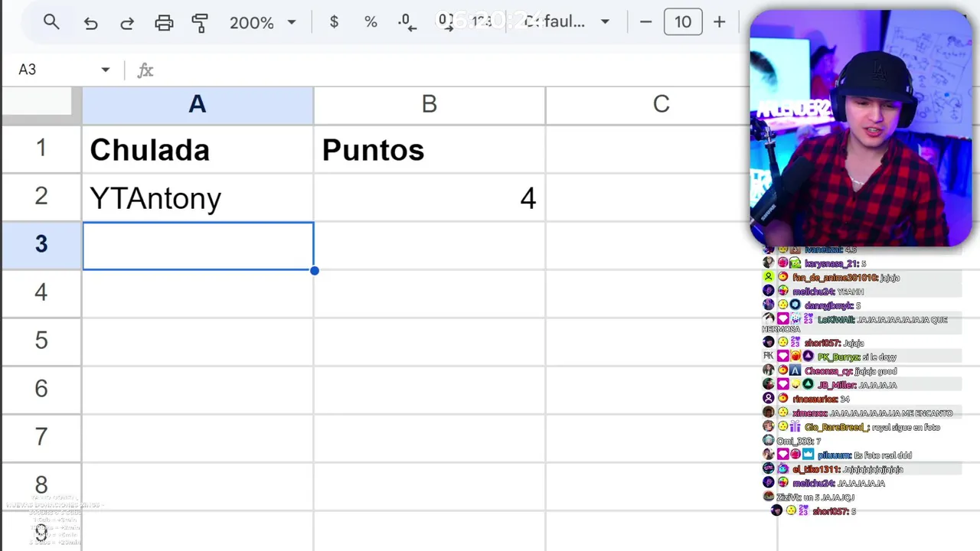Viewport: 980px width, 551px height.
Task: Decrease font size with minus button
Action: tap(645, 22)
